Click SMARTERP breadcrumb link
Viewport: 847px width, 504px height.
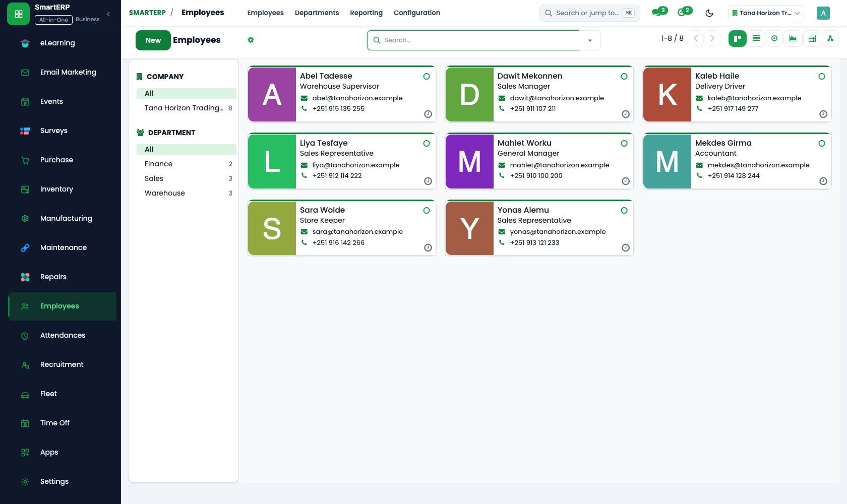pos(147,13)
